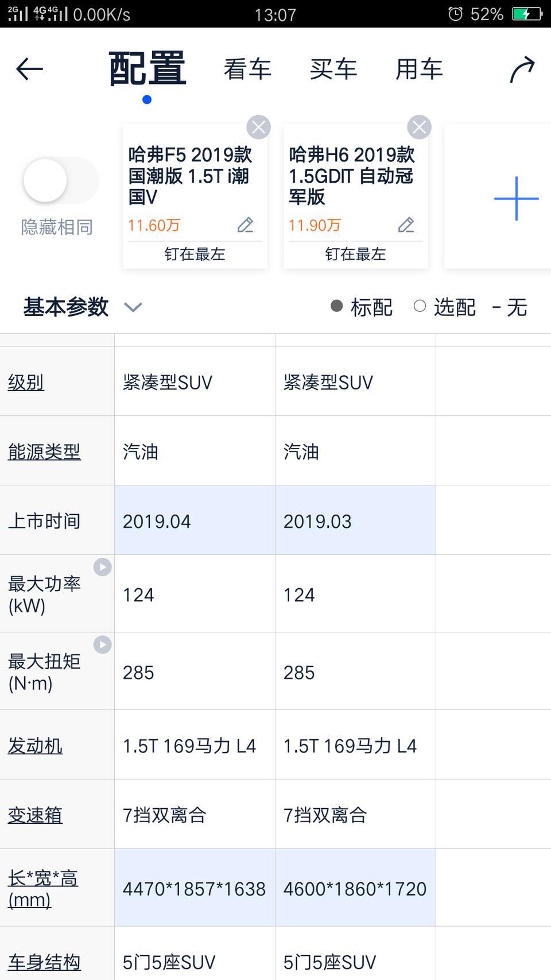Screen dimensions: 551x980
Task: Tap the 哈弗F5 2019款 car title
Action: 190,176
